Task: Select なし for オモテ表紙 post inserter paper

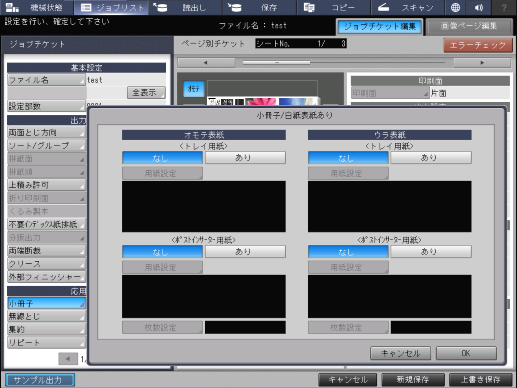Action: [x=162, y=251]
